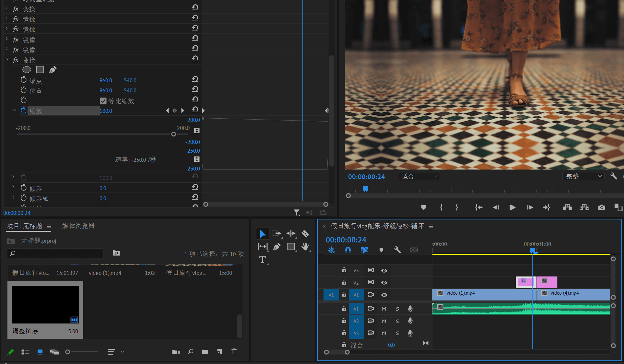Screen dimensions: 624x364
Task: Enable voice-over record on A3
Action: (410, 333)
